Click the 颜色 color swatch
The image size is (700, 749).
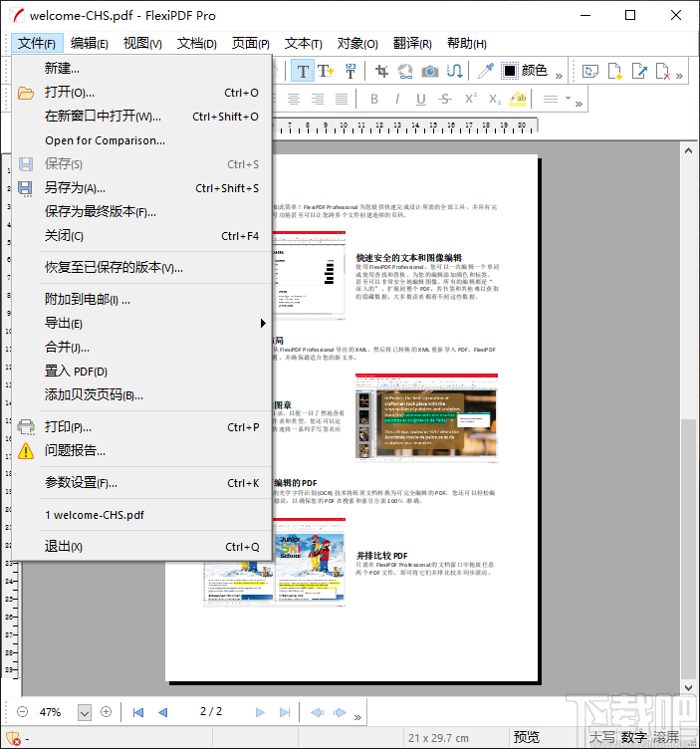coord(510,71)
